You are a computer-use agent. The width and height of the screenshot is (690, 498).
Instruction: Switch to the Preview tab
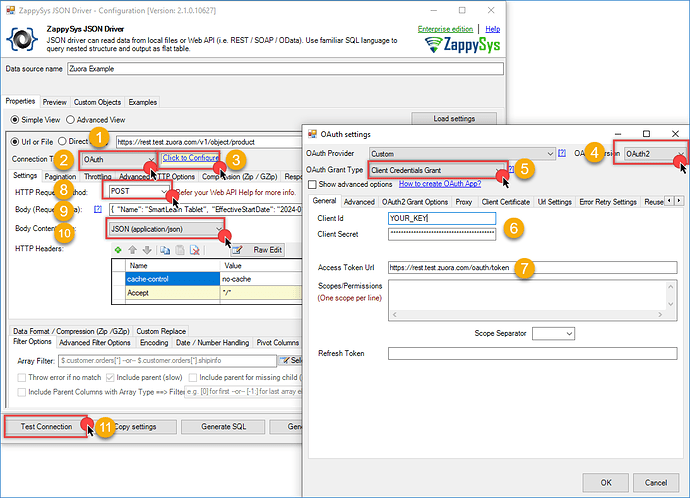tap(55, 102)
